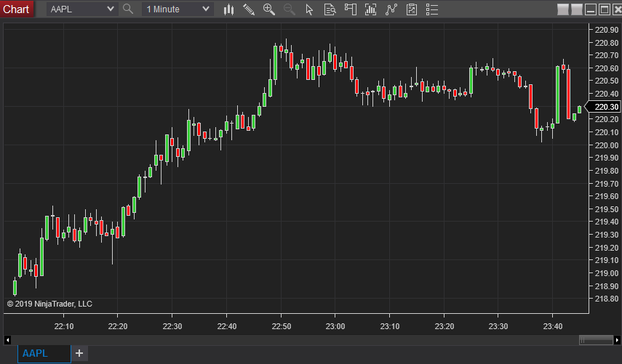Select the cursor pointer tool

[x=309, y=9]
